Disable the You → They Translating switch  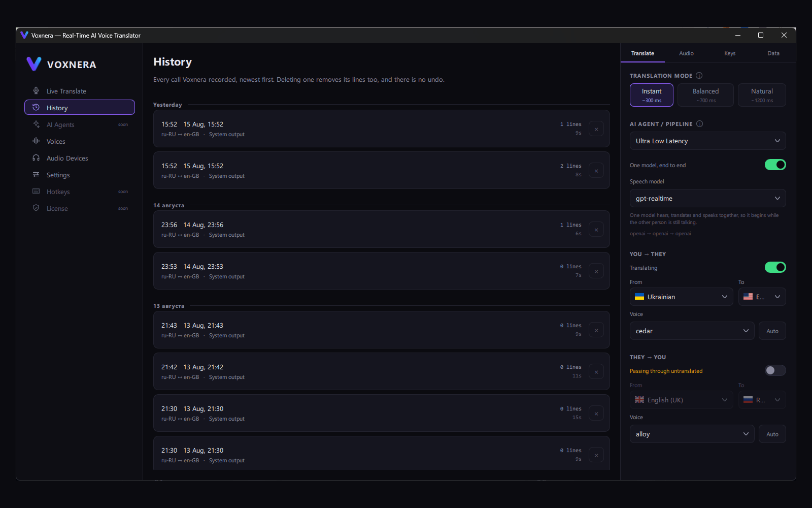point(775,267)
